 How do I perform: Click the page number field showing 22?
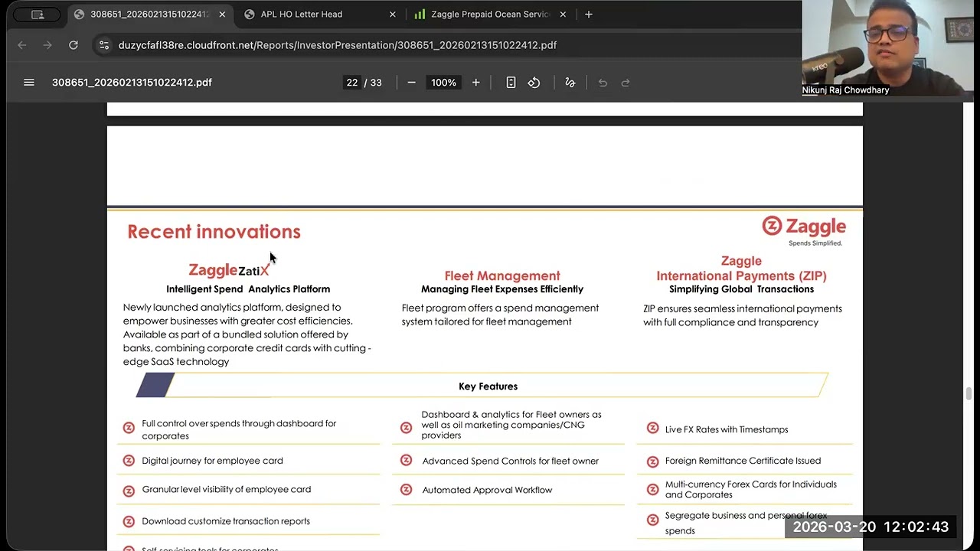351,83
